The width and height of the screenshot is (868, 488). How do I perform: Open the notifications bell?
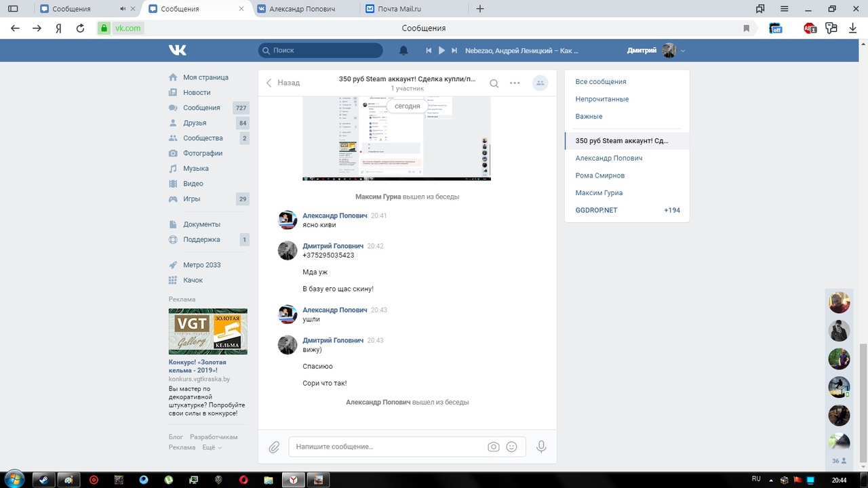coord(403,51)
